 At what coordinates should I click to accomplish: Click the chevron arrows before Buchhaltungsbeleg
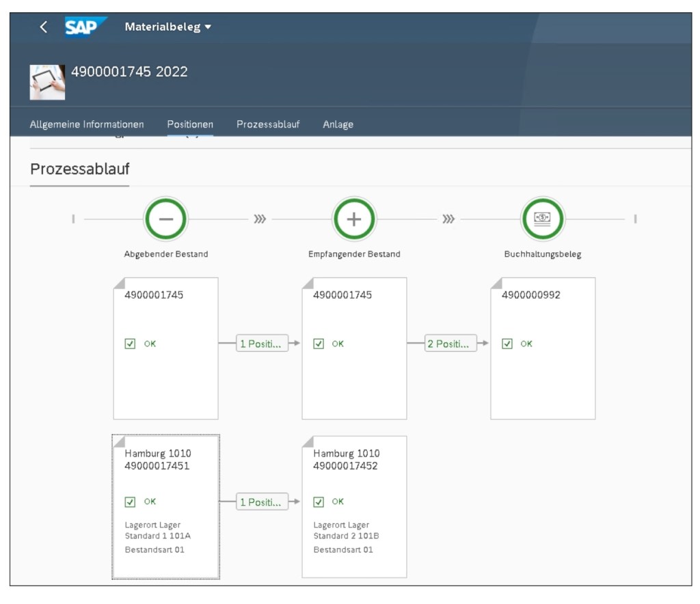pos(448,219)
